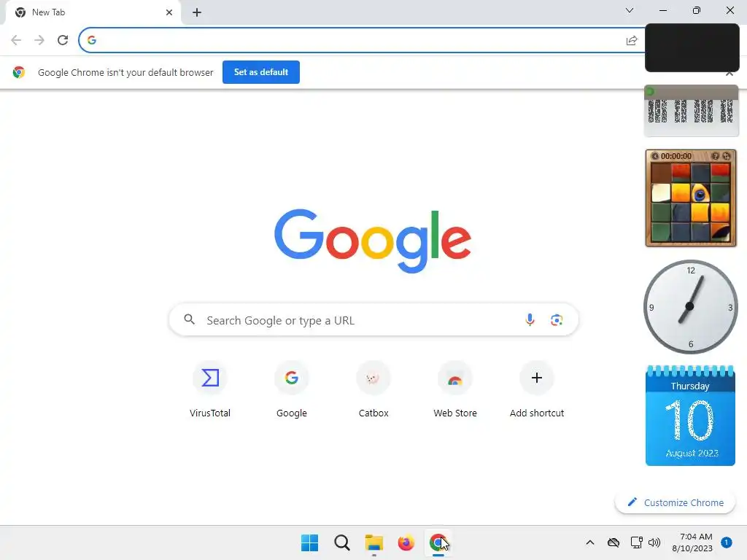Open Google Lens image search icon
This screenshot has width=747, height=560.
pos(557,320)
